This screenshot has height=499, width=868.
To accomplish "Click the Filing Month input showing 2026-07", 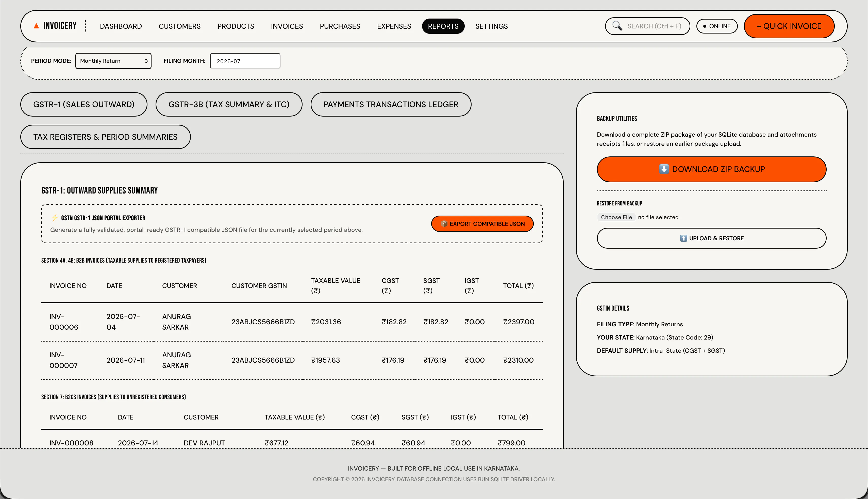I will tap(245, 61).
